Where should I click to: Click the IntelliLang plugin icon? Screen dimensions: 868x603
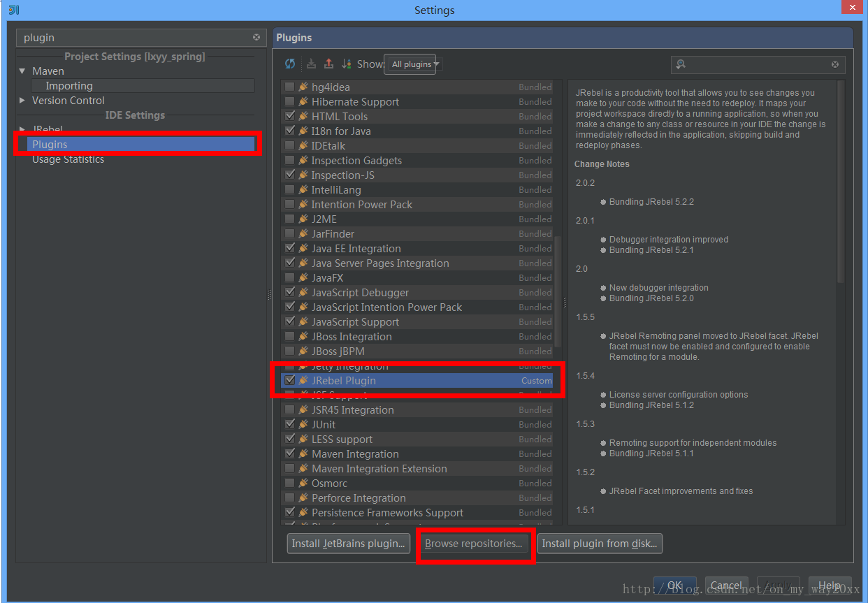coord(303,190)
